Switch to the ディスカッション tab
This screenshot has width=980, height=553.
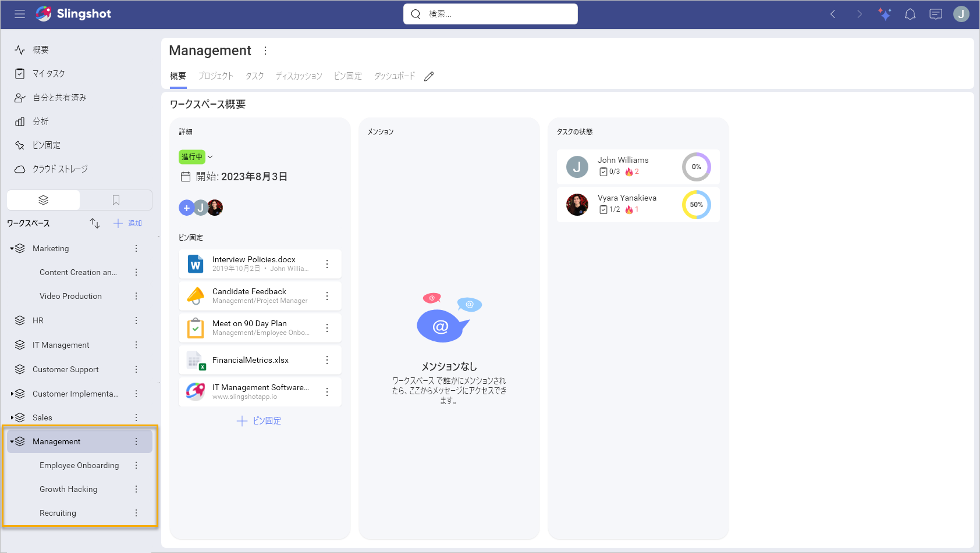299,76
